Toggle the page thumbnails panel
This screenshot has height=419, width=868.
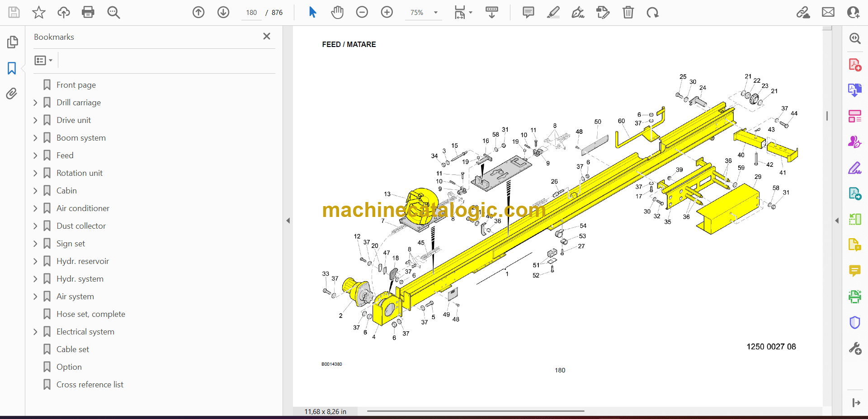13,42
